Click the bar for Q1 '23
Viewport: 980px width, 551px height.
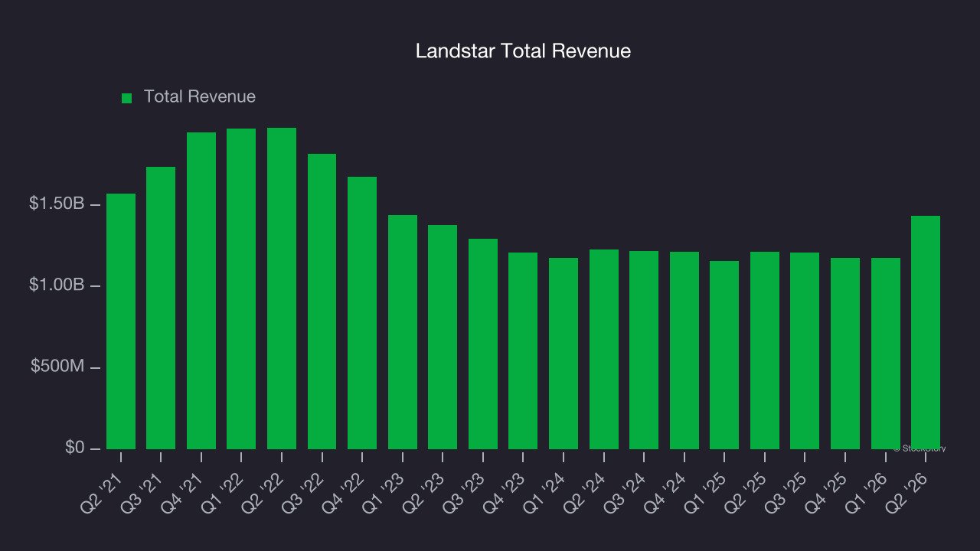point(403,332)
